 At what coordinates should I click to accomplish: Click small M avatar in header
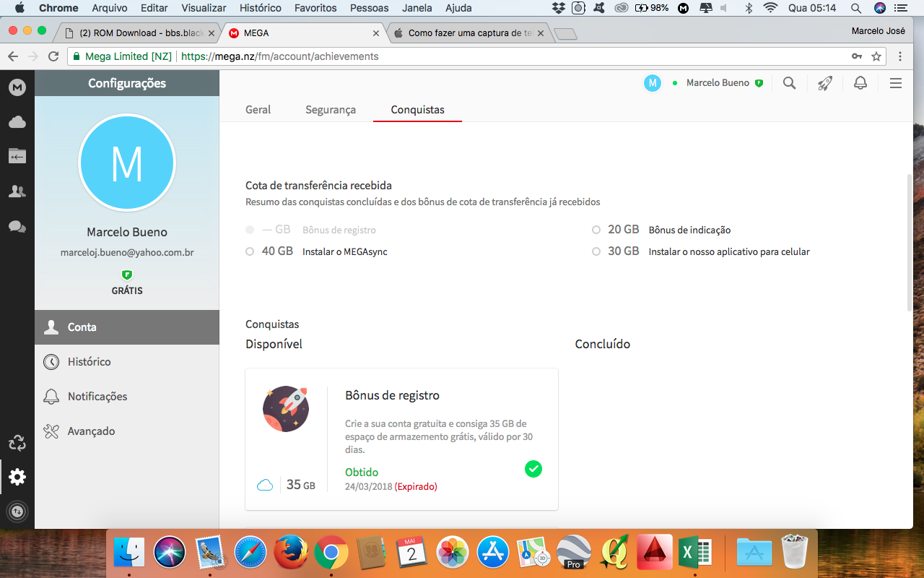(x=653, y=83)
